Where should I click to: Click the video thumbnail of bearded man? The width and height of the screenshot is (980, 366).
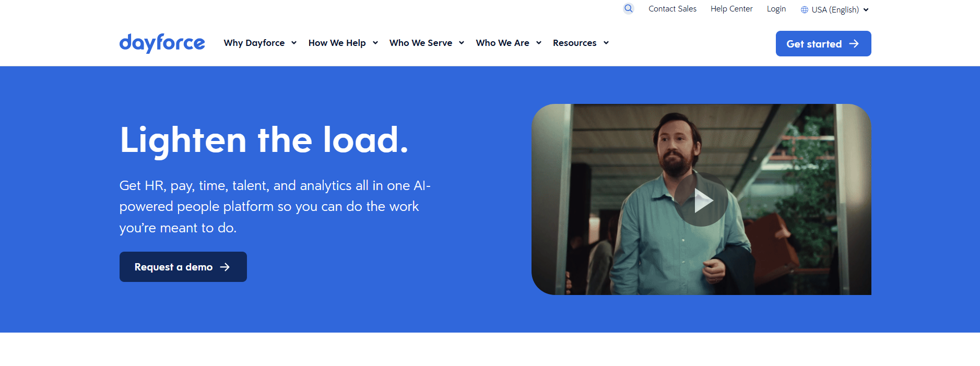701,199
